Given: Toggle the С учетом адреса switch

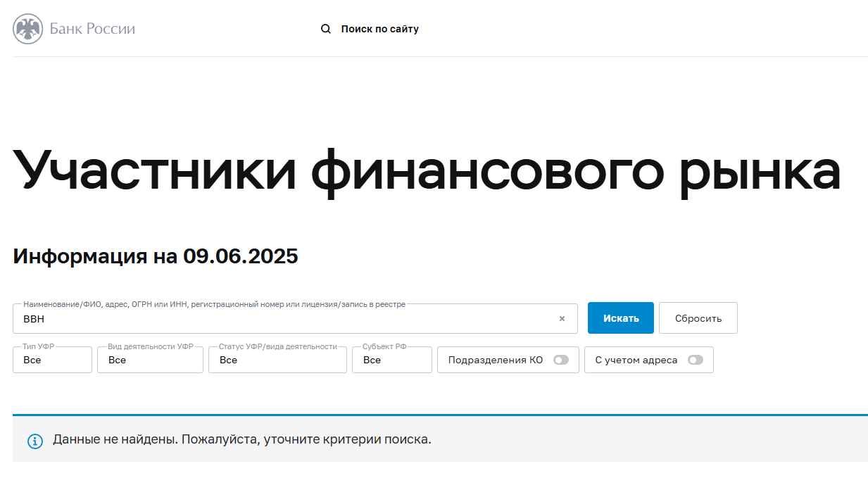Looking at the screenshot, I should click(696, 360).
